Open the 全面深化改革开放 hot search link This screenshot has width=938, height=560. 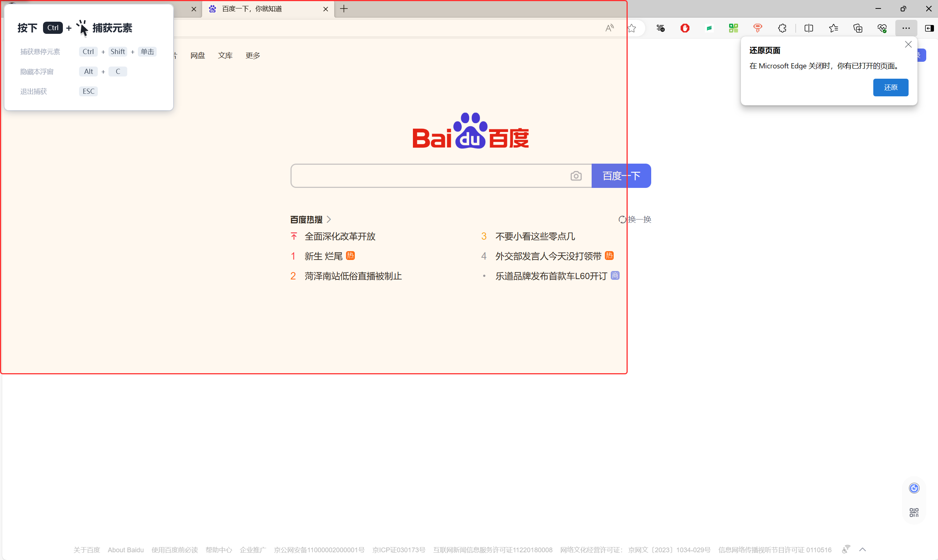pos(340,236)
